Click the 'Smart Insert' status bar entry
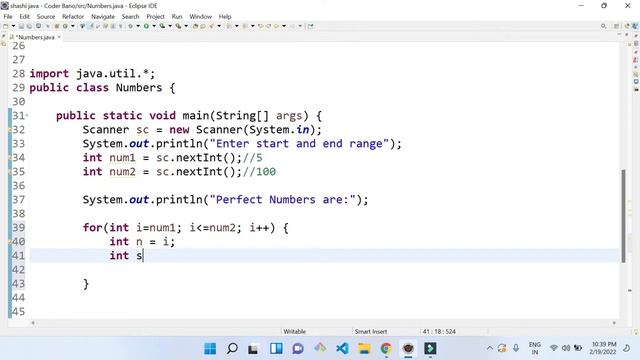 (371, 331)
